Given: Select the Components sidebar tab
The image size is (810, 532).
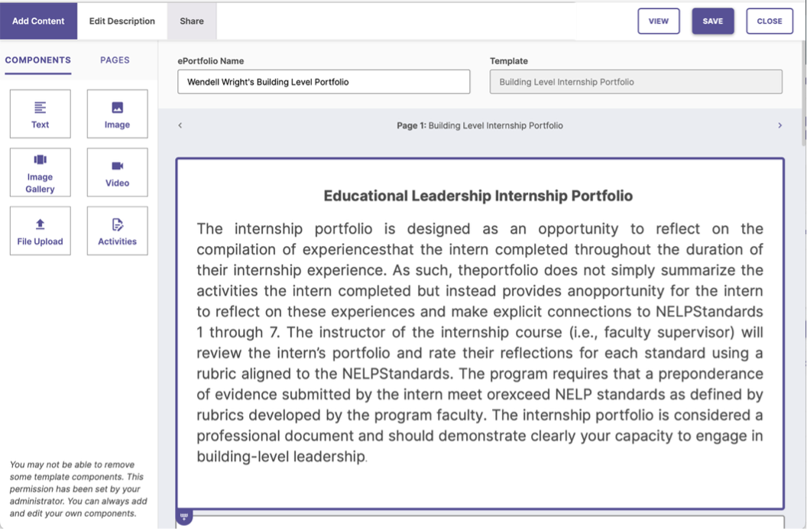Looking at the screenshot, I should click(37, 60).
